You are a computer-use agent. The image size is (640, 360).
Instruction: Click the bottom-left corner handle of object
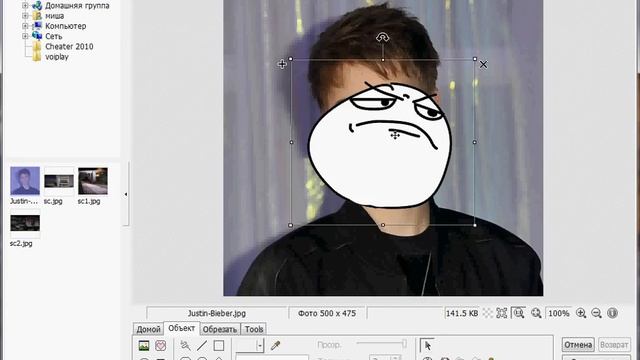click(x=291, y=225)
